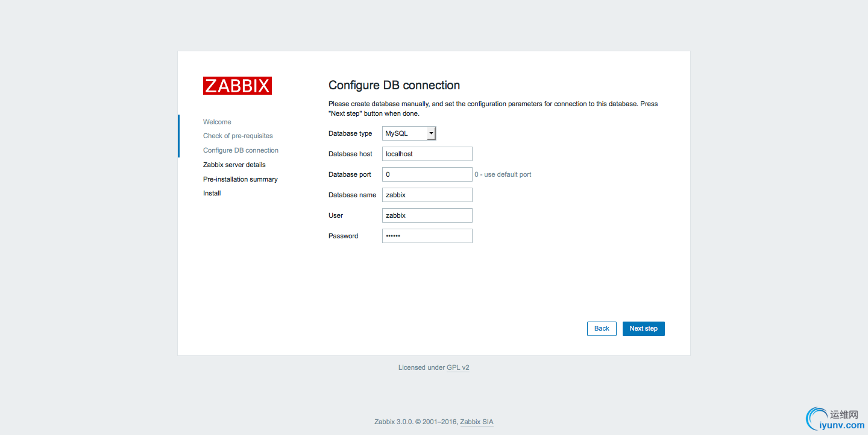Click the '0 - use default port' hint
868x435 pixels.
click(503, 174)
